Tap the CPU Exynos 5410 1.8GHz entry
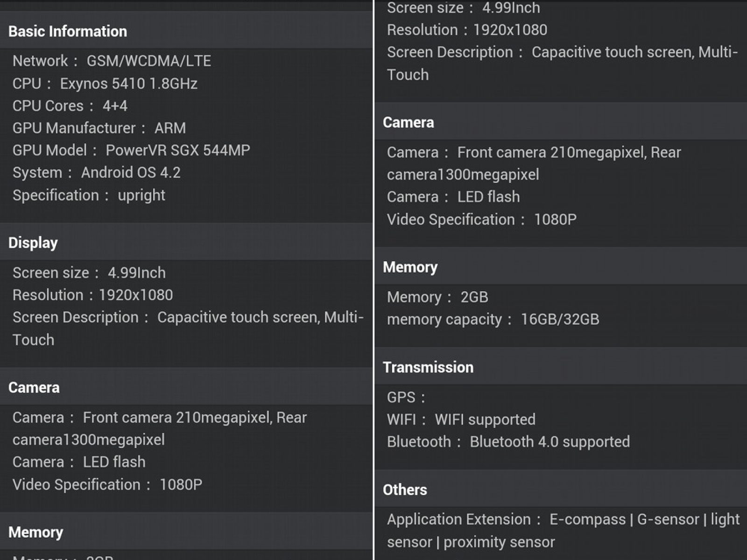 pos(105,84)
